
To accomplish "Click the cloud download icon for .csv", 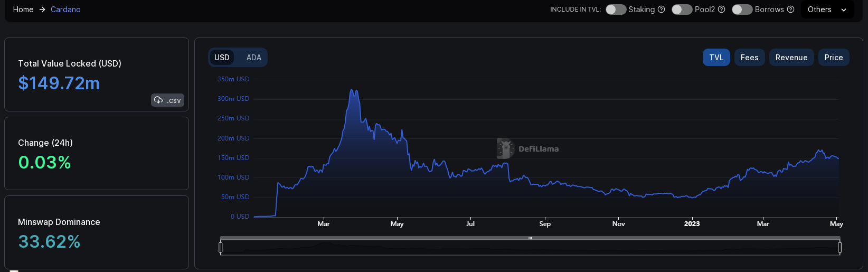I will [158, 100].
